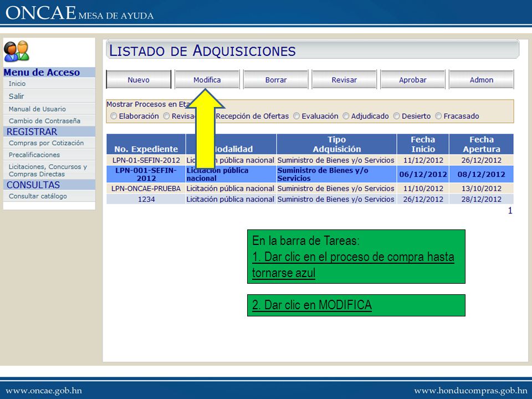The height and width of the screenshot is (399, 532).
Task: Click the Tipo Adquisición column header
Action: coord(336,144)
